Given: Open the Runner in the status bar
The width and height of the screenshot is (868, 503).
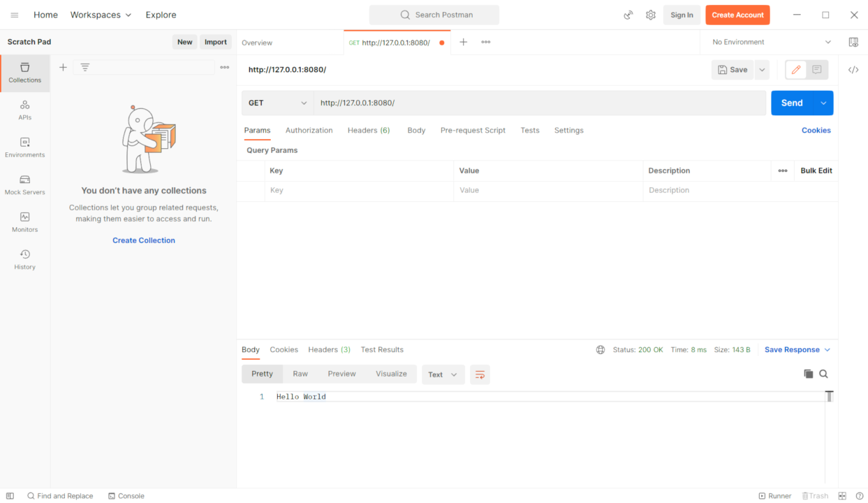Looking at the screenshot, I should (775, 496).
